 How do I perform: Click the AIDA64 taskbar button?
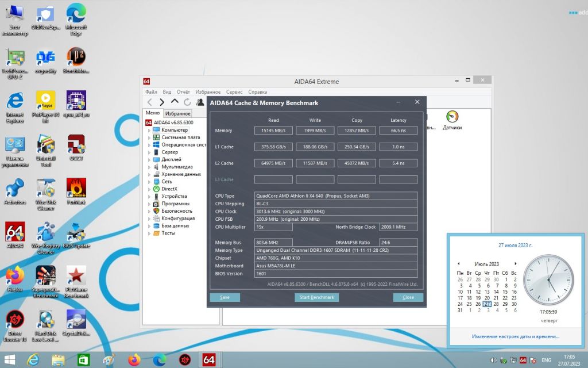tap(209, 360)
